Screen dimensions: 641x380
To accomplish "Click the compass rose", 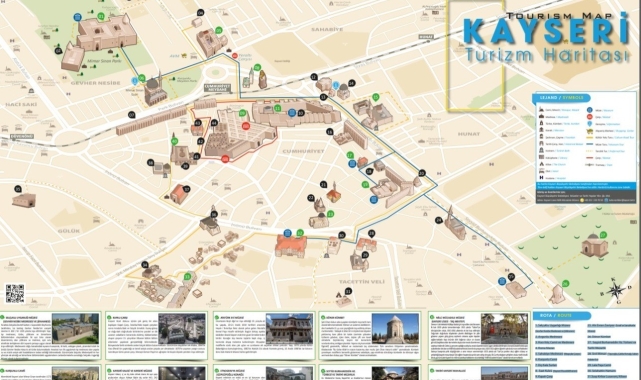I will click(615, 290).
